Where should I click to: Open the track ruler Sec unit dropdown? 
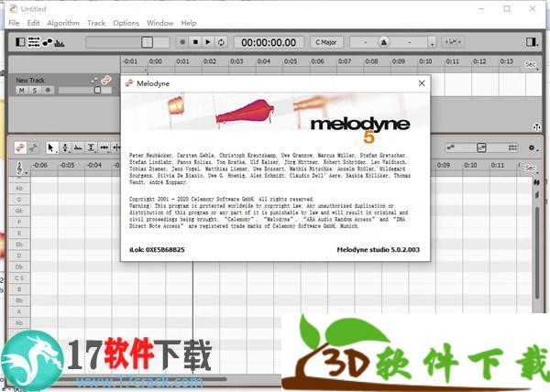532,64
